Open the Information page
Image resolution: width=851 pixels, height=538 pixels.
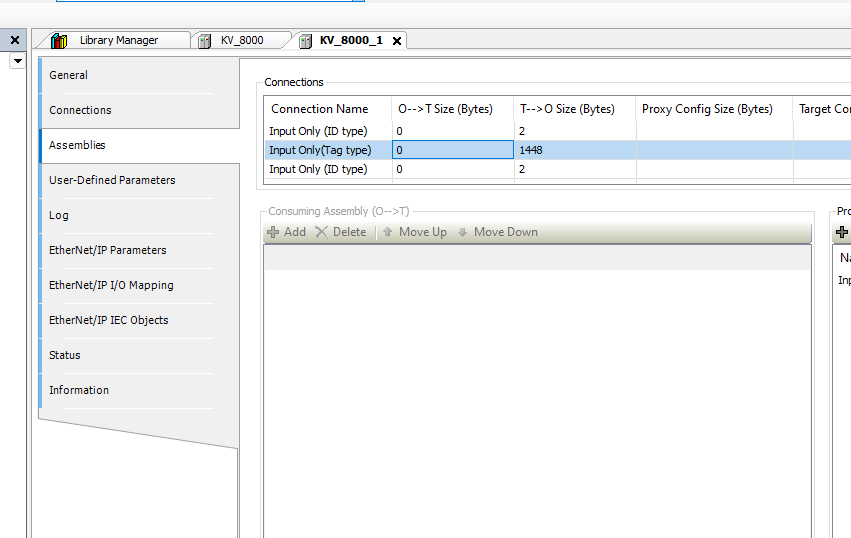tap(79, 390)
